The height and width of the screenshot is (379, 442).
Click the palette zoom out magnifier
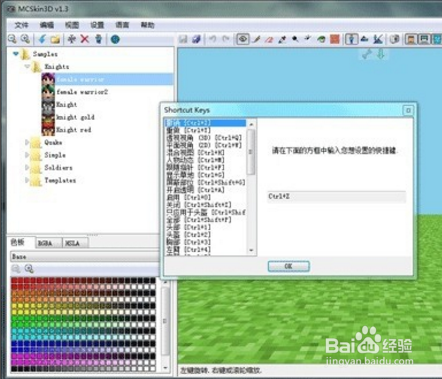[16, 269]
